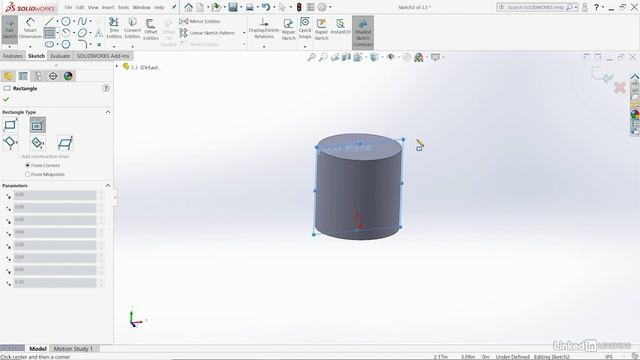
Task: Collapse the Parameters section
Action: tap(108, 185)
